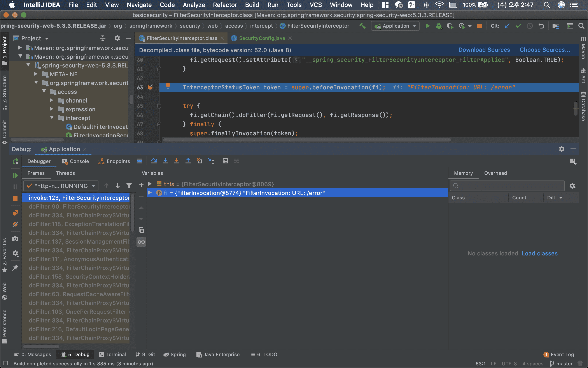
Task: Open the Apple menu
Action: coord(12,5)
